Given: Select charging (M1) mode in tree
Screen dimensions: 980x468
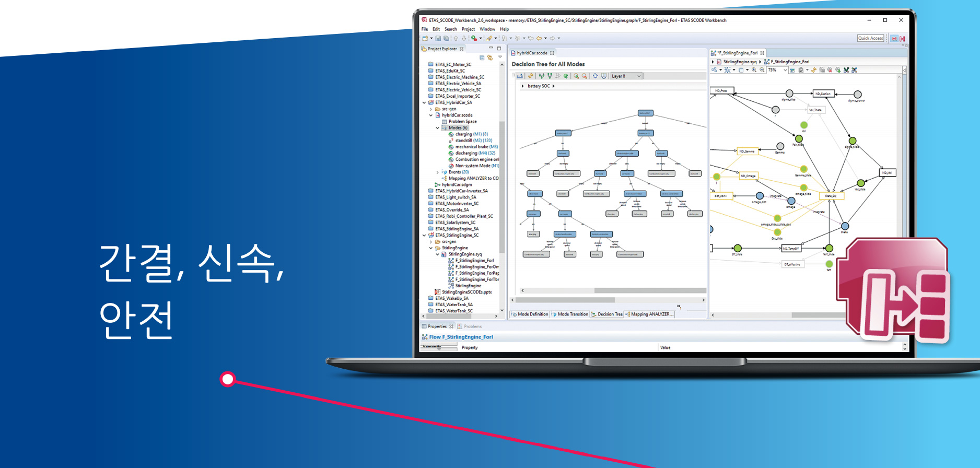Looking at the screenshot, I should tap(468, 134).
